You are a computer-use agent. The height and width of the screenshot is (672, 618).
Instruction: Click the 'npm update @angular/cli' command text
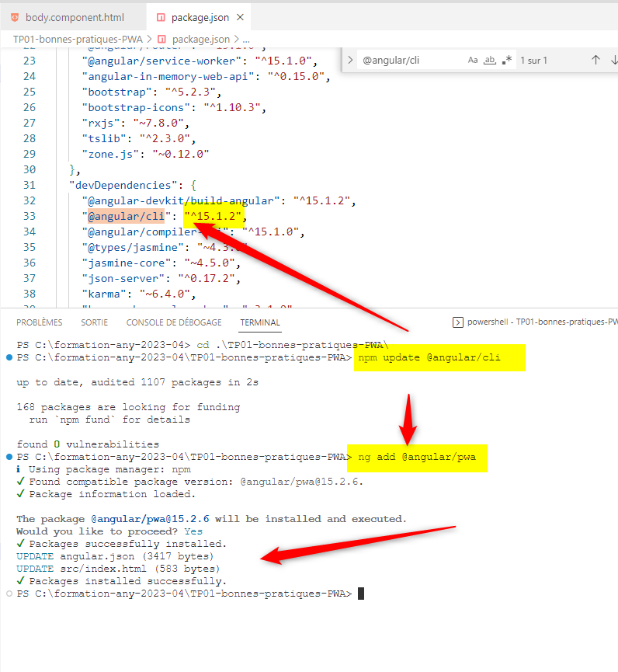tap(429, 357)
